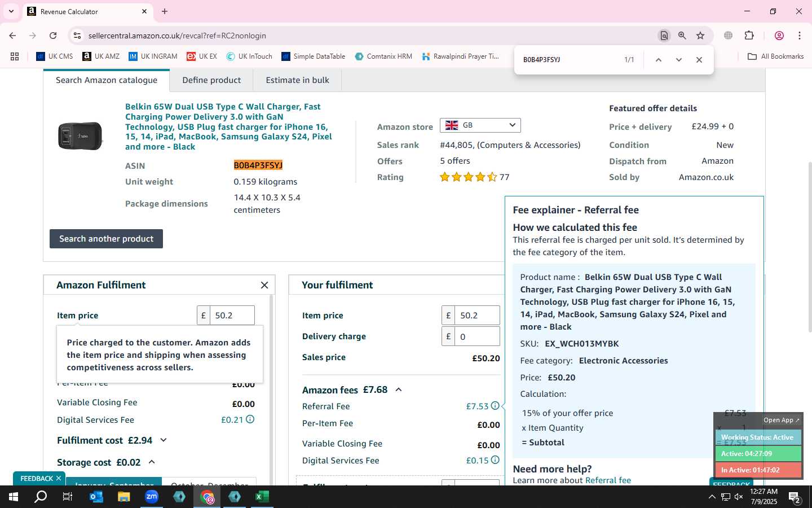Show hidden system tray icons
Image resolution: width=812 pixels, height=508 pixels.
click(x=712, y=497)
